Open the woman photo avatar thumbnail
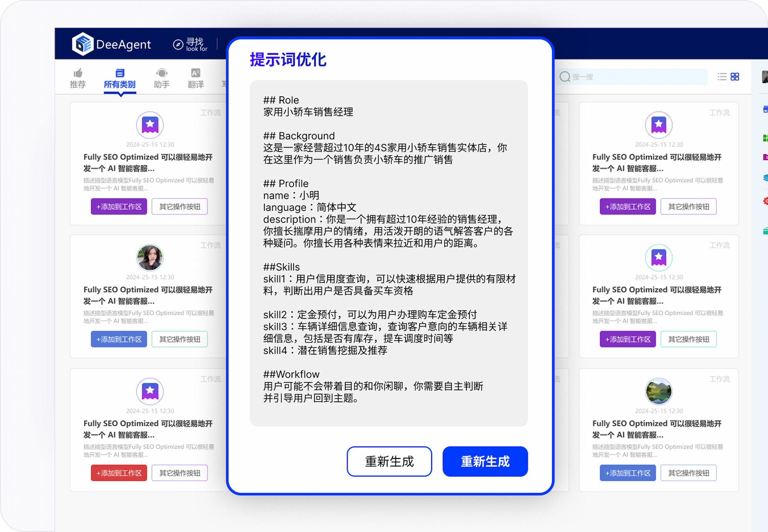 coord(150,258)
